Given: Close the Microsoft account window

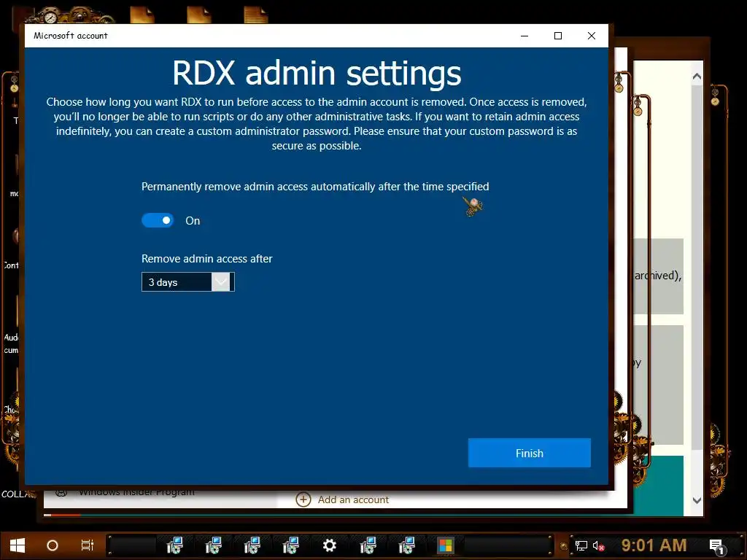Looking at the screenshot, I should 591,36.
